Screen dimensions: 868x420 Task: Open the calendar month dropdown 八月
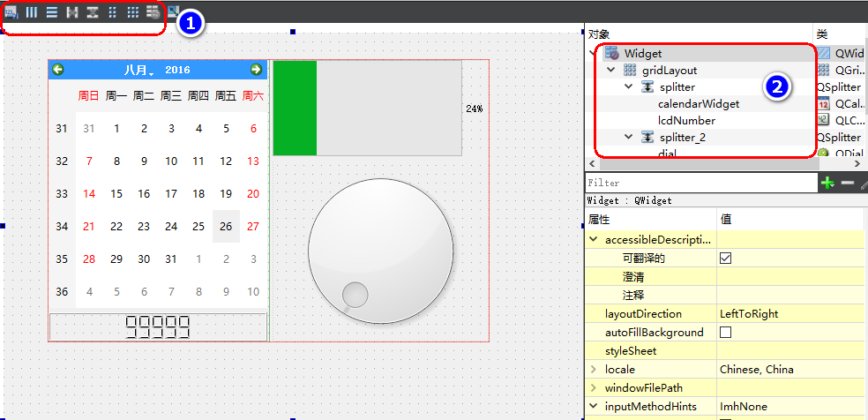pos(138,70)
